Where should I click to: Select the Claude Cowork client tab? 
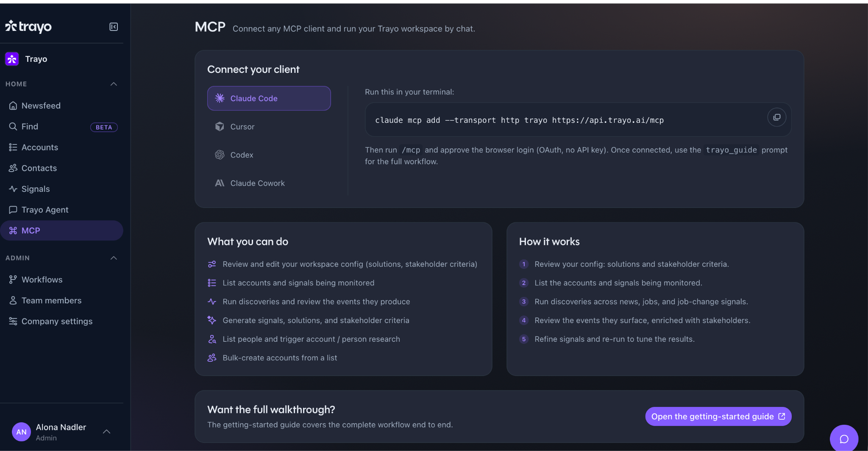pos(269,183)
